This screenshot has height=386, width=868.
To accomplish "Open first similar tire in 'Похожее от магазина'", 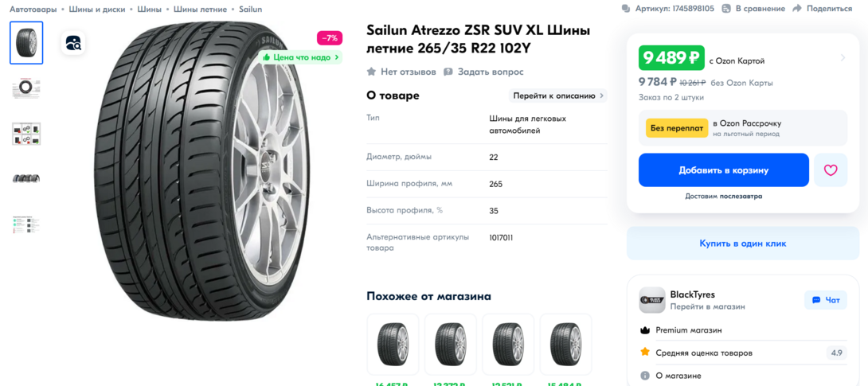I will (393, 345).
